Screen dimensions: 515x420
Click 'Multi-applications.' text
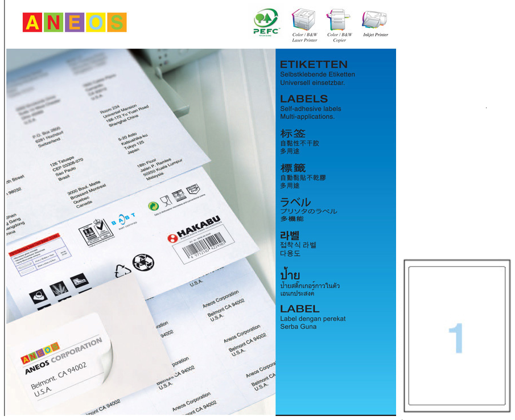307,117
